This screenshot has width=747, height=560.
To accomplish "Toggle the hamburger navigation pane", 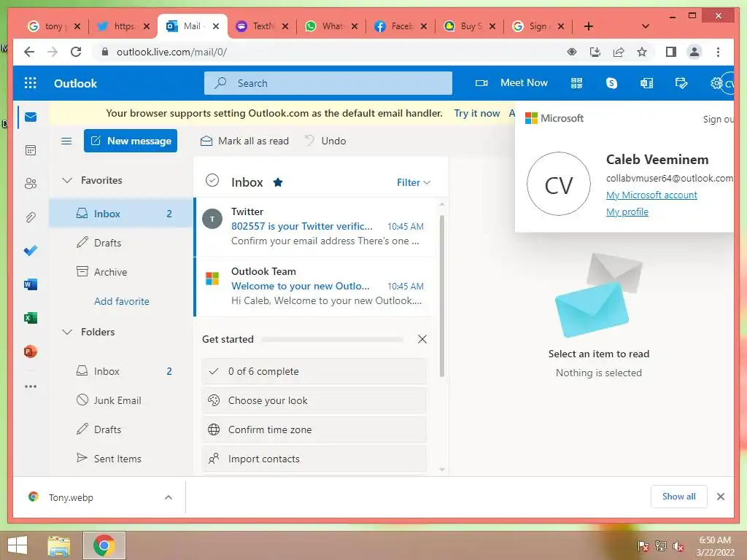I will click(x=66, y=141).
